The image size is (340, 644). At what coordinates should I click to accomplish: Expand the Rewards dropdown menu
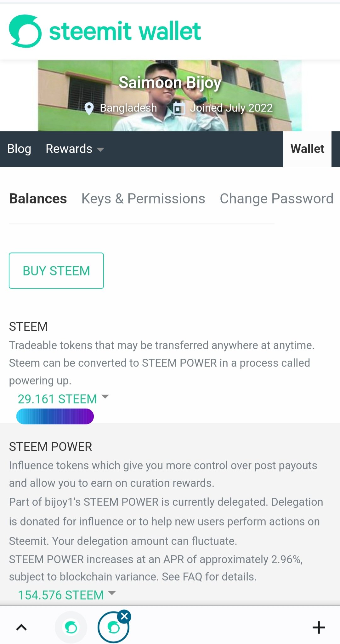point(75,149)
